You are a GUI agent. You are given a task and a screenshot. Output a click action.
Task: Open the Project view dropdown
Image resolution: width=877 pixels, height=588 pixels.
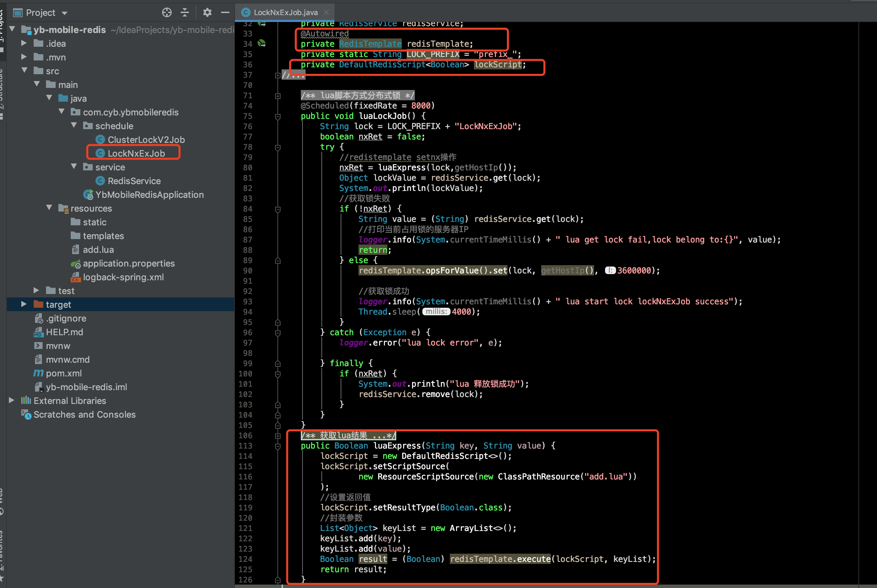point(65,13)
